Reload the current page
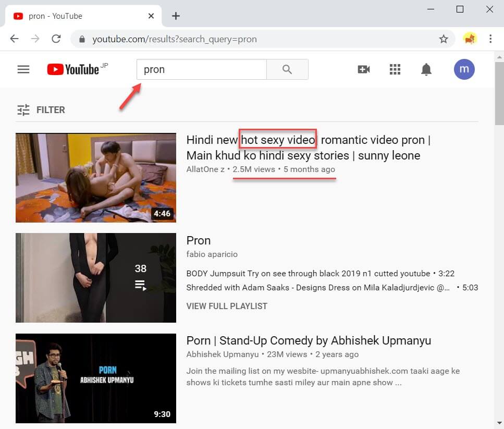This screenshot has height=429, width=504. click(56, 39)
